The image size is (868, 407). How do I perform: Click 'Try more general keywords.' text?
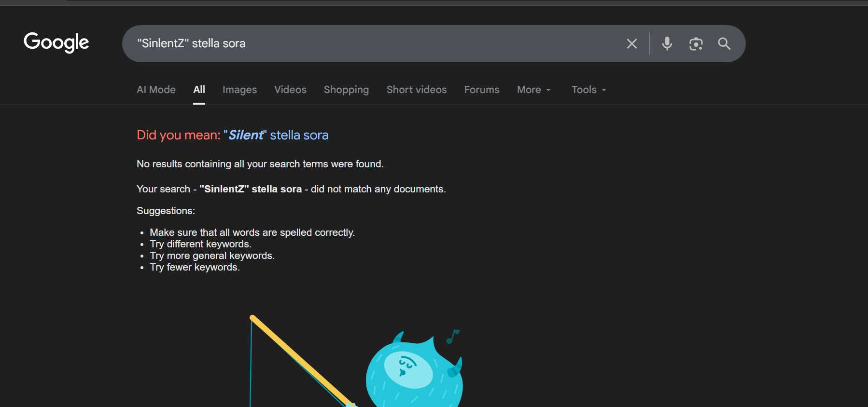tap(212, 256)
